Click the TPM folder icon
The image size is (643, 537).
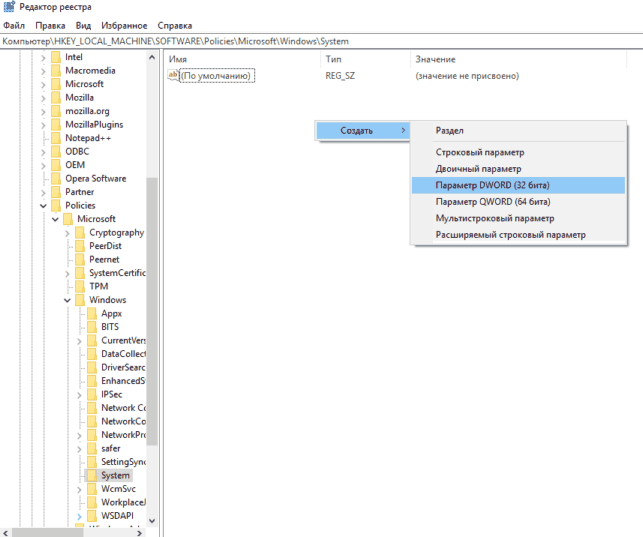(80, 286)
